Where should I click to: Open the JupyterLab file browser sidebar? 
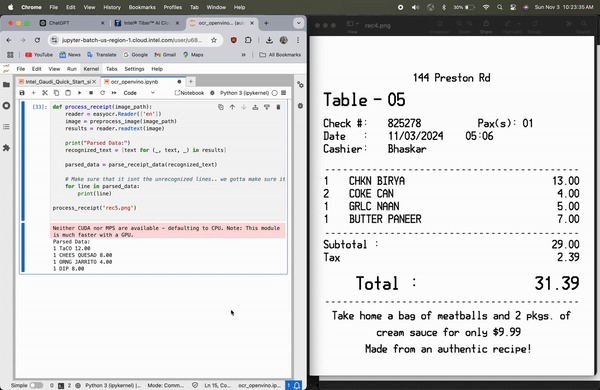(7, 85)
